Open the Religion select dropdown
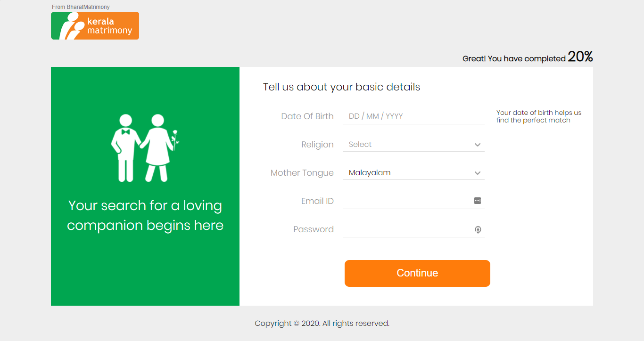Screen dimensions: 644x341 [410, 145]
